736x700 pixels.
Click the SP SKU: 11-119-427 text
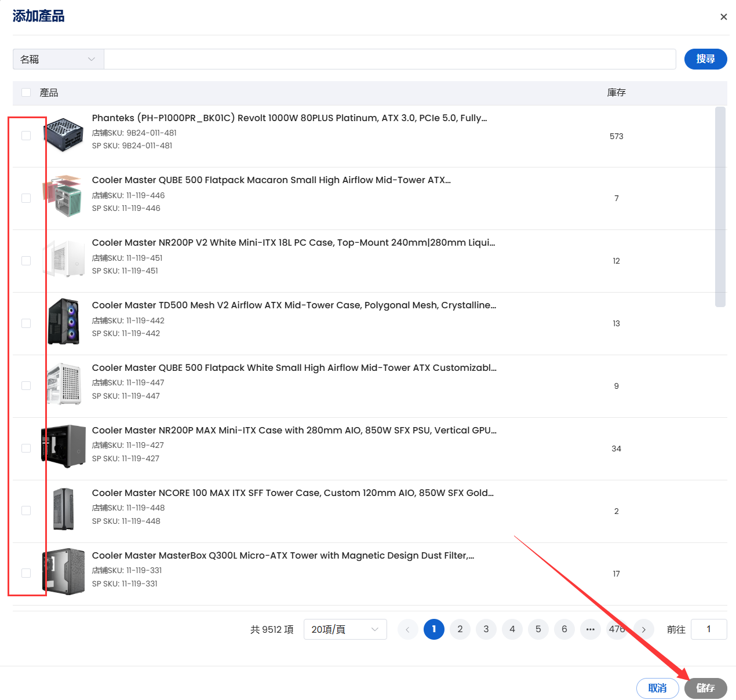(x=126, y=458)
